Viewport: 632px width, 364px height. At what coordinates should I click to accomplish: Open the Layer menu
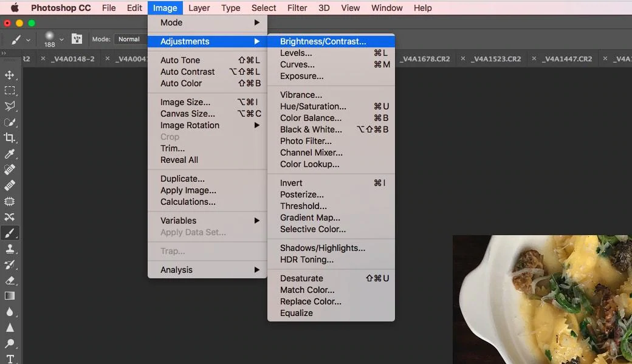[199, 8]
